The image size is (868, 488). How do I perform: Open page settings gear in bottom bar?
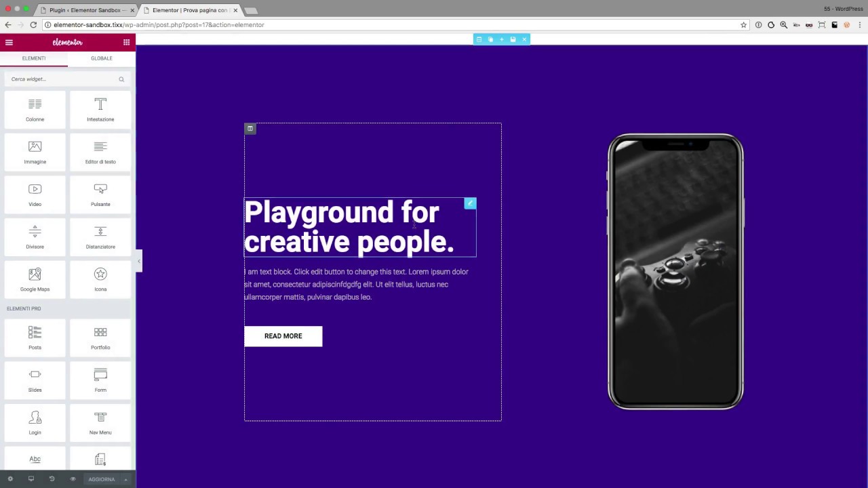pos(10,479)
